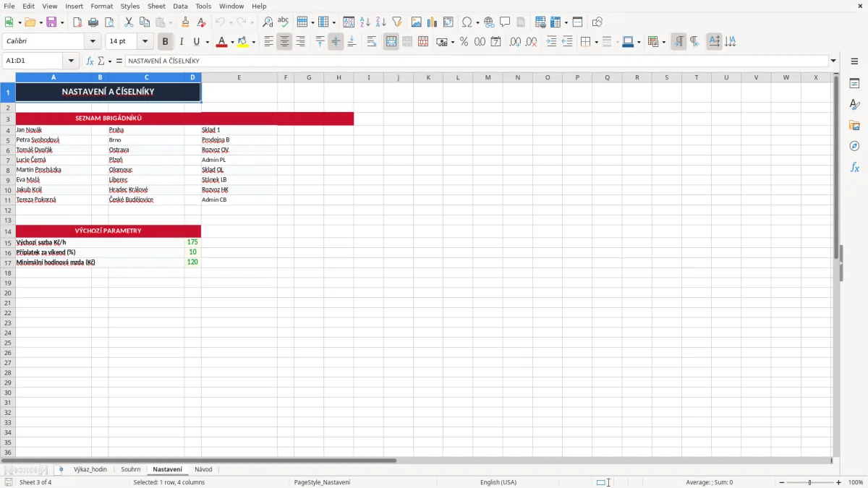Select the Souhrn sheet tab
This screenshot has width=868, height=488.
[x=131, y=469]
